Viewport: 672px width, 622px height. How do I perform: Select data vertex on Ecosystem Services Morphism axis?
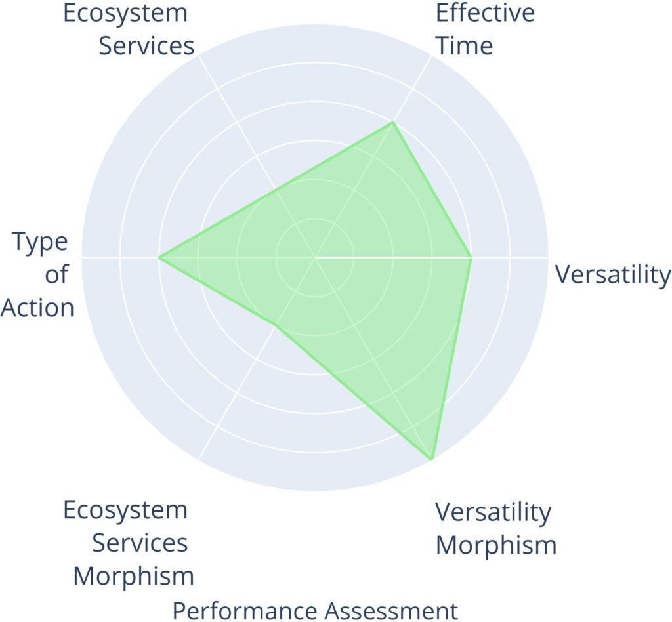tap(276, 325)
